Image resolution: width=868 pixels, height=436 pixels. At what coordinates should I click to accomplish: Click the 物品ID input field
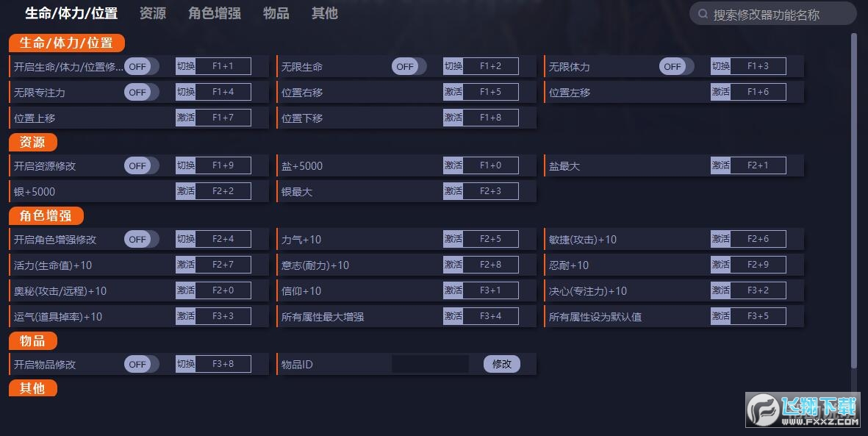[430, 364]
